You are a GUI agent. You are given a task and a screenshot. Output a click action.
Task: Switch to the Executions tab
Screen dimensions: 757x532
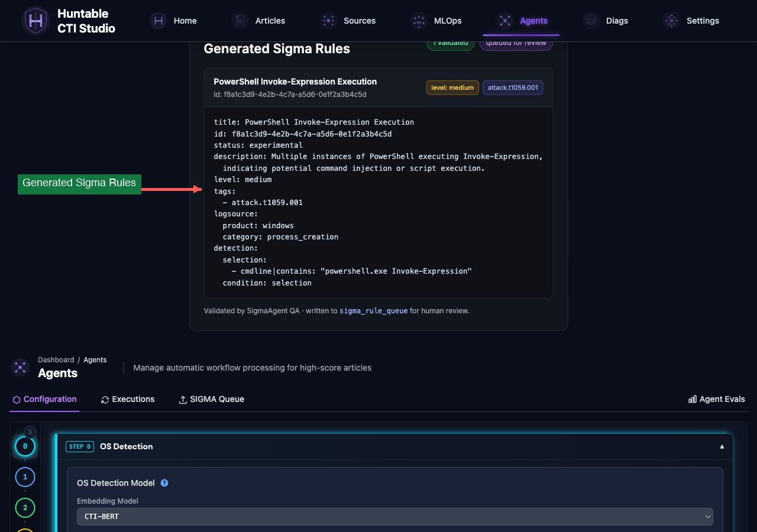pyautogui.click(x=128, y=399)
